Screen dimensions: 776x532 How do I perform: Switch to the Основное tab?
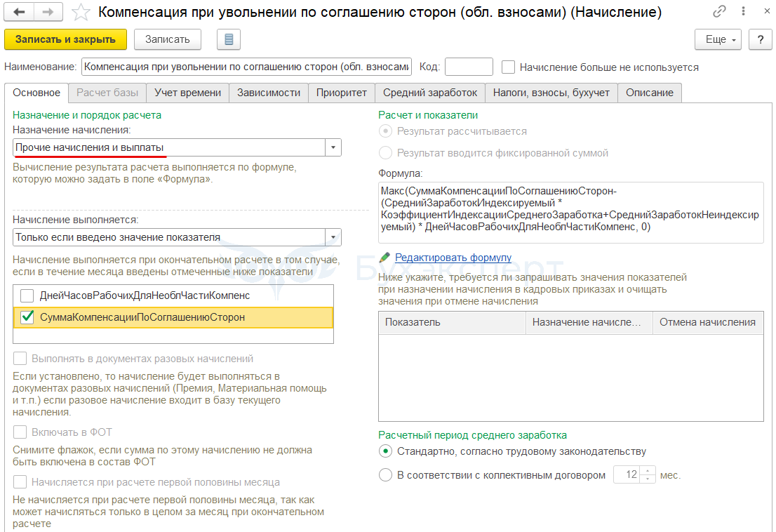[x=36, y=93]
